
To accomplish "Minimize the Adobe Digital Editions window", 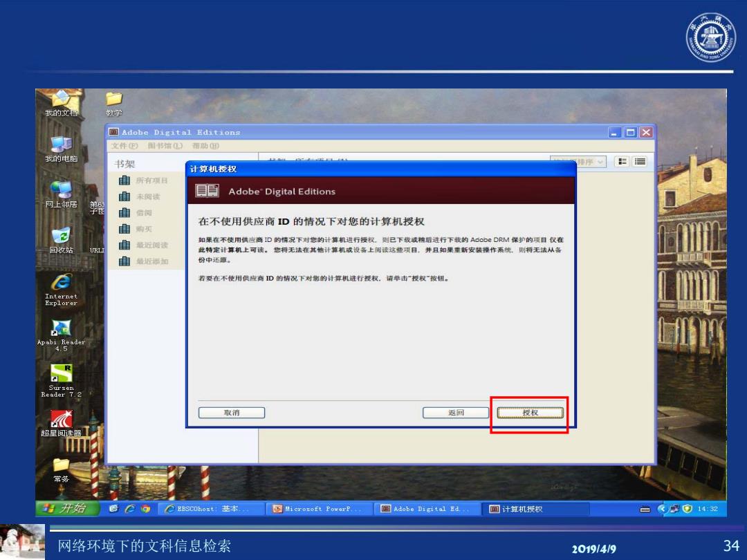I will coord(615,132).
